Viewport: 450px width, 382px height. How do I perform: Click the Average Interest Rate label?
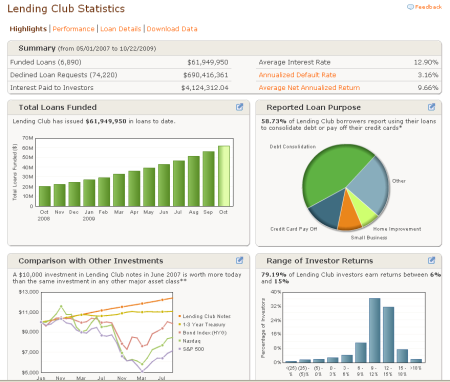coord(294,62)
